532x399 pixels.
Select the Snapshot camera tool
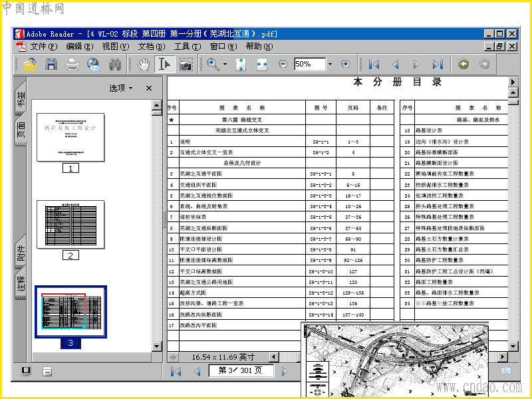186,64
